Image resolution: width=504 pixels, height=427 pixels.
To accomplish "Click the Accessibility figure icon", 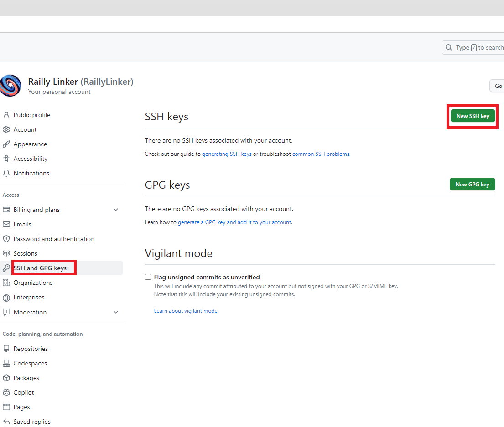I will [x=6, y=159].
